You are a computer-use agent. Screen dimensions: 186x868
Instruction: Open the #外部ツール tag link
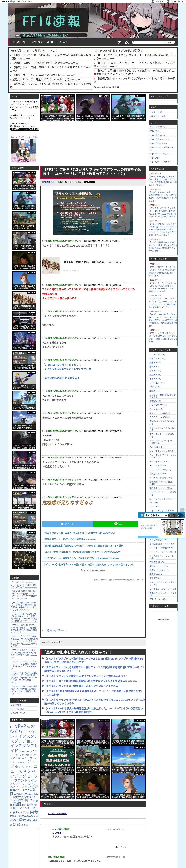click(60, 630)
